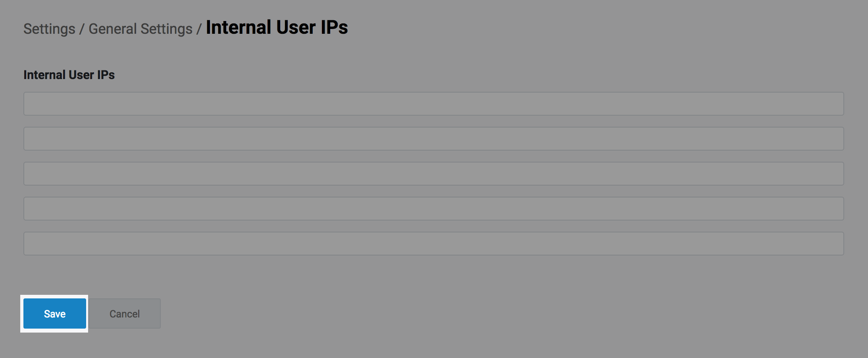Image resolution: width=868 pixels, height=358 pixels.
Task: Select the fifth Internal User IP field
Action: click(433, 244)
